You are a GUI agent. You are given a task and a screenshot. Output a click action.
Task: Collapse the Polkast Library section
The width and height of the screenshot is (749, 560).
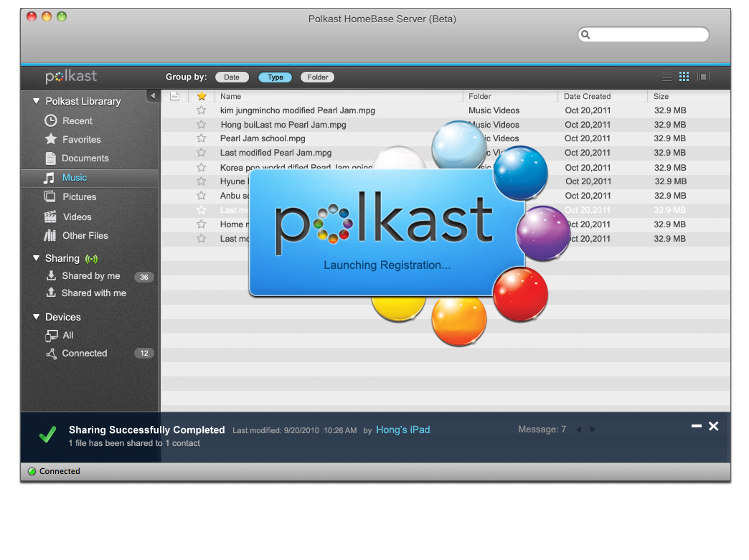tap(36, 102)
